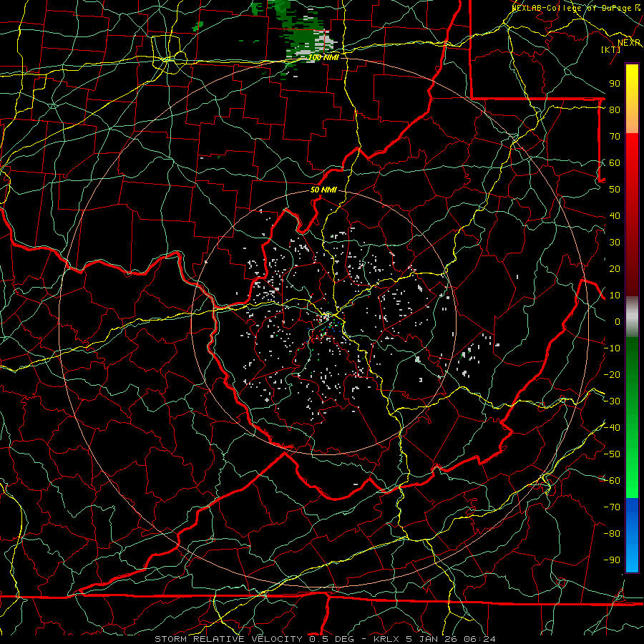Select the -40 value on the velocity scale
This screenshot has width=644, height=644.
pyautogui.click(x=612, y=428)
